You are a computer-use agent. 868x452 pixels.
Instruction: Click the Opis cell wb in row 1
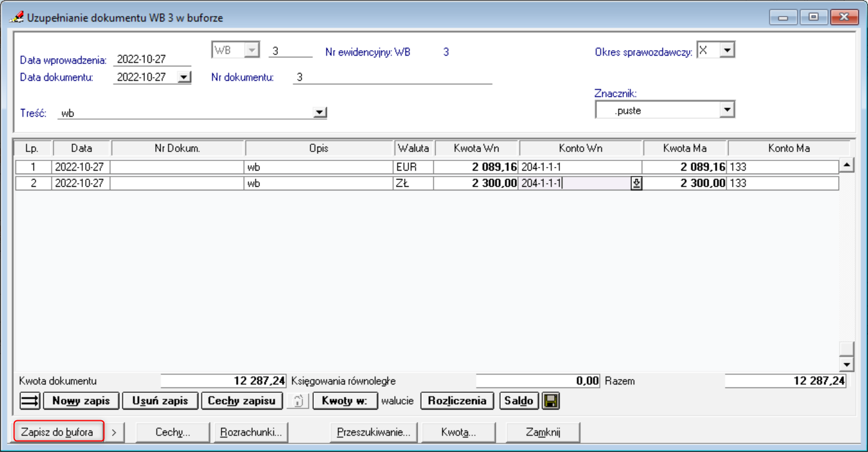pyautogui.click(x=319, y=167)
